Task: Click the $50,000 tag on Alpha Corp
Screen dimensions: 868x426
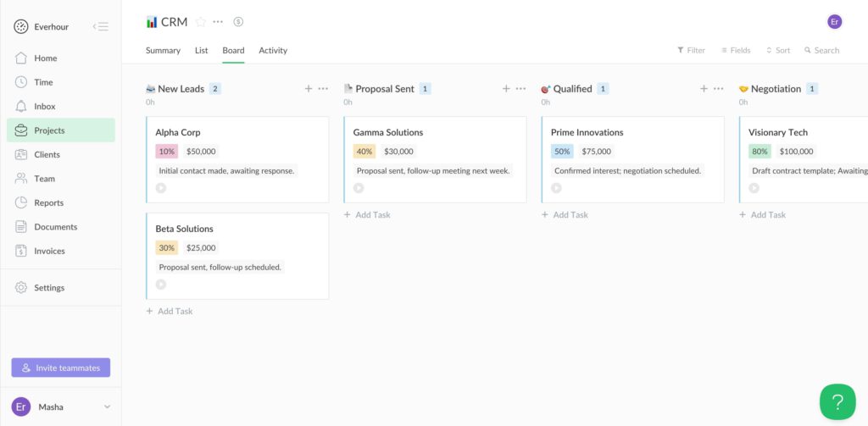Action: (x=201, y=151)
